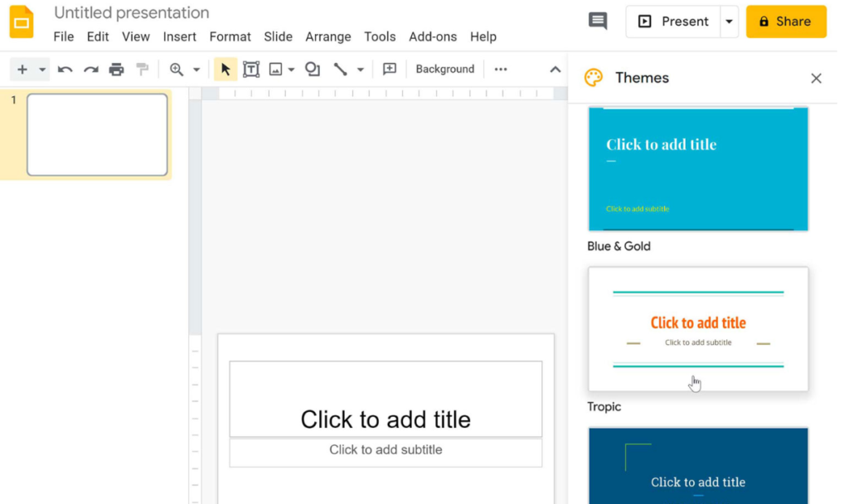Screen dimensions: 849x504
Task: Insert a comment with the comment icon
Action: [x=389, y=69]
